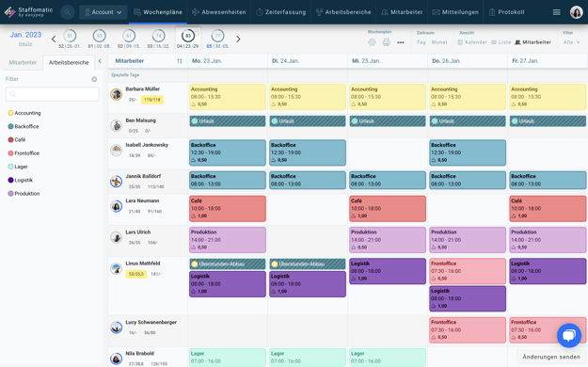Click the Do. 26.Jan. column header
588x367 pixels.
[x=468, y=61]
